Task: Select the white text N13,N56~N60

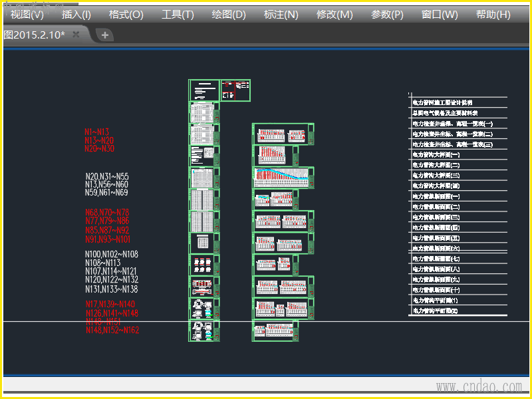Action: point(106,184)
